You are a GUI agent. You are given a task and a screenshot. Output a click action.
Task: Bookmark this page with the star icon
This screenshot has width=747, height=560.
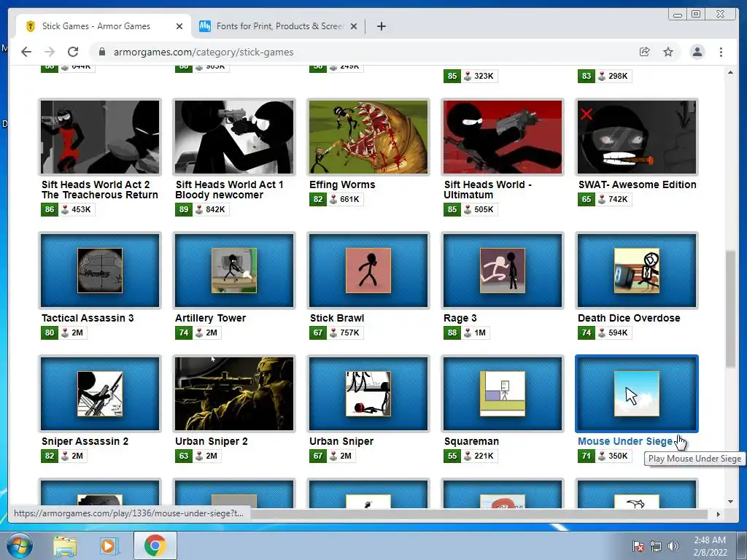[668, 52]
